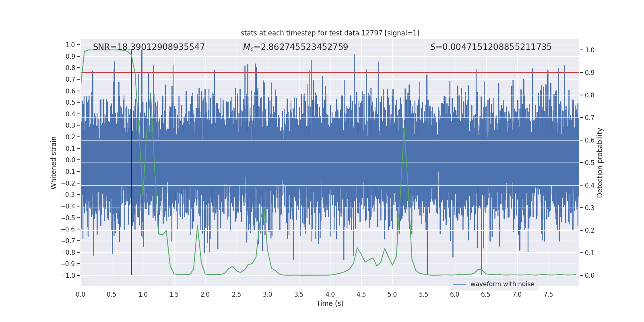This screenshot has height=322, width=644.
Task: Select the −0.3 tick on Whitened strain axis
Action: (68, 195)
